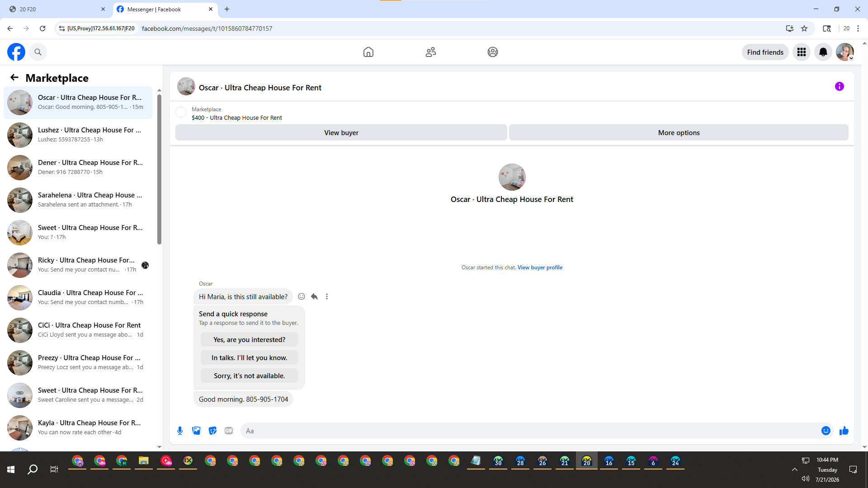Click the back arrow beside Marketplace
Screen dimensions: 868x488
pyautogui.click(x=14, y=78)
